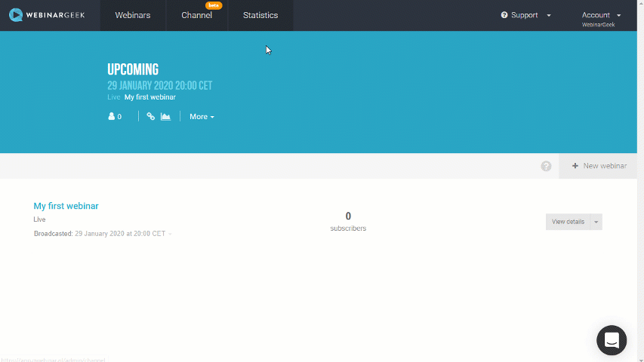Click My first webinar in upcoming banner
644x362 pixels.
[x=149, y=97]
